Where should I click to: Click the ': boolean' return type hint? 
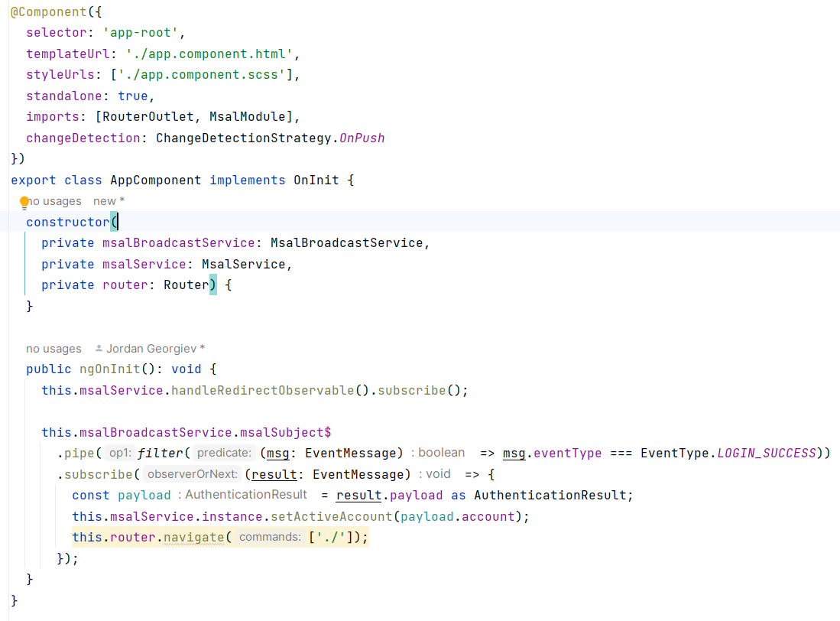pos(439,453)
